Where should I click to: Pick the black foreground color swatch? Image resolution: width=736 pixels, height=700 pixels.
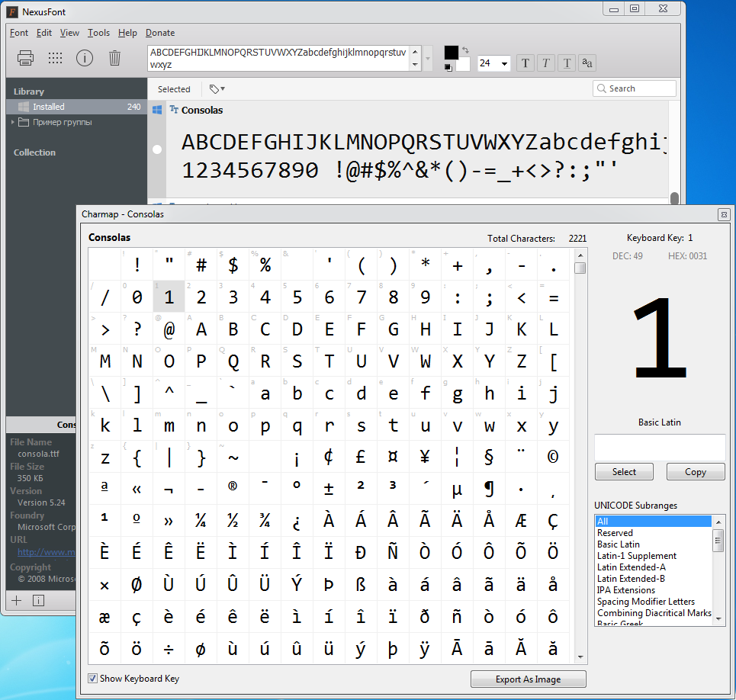pyautogui.click(x=451, y=53)
